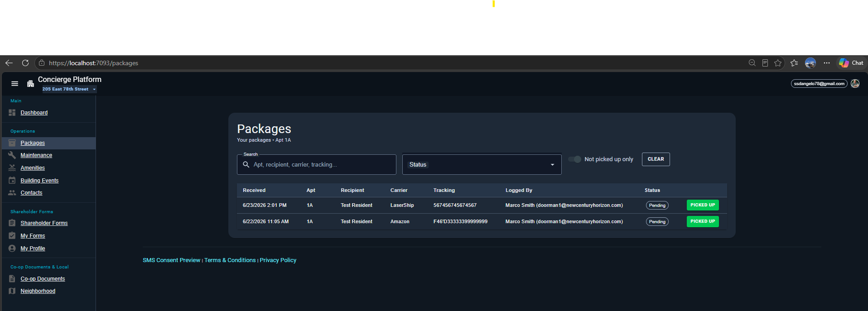Click the Maintenance wrench icon
This screenshot has width=868, height=311.
point(12,155)
